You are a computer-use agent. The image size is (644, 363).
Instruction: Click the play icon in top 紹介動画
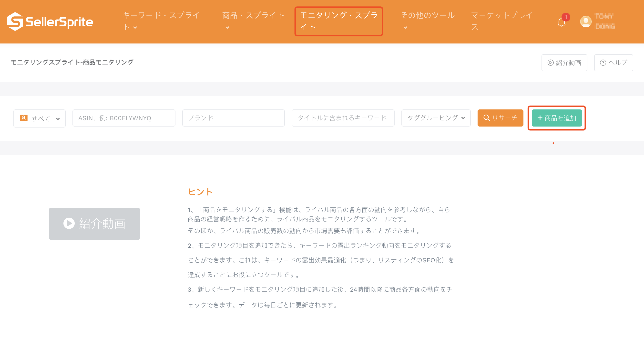tap(550, 63)
